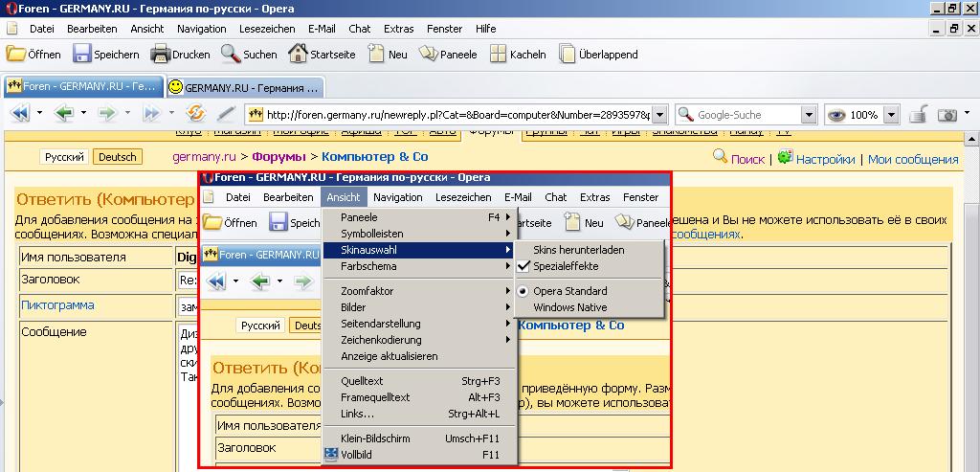The image size is (980, 472).
Task: Click the green back arrow in main navigation bar
Action: (64, 114)
